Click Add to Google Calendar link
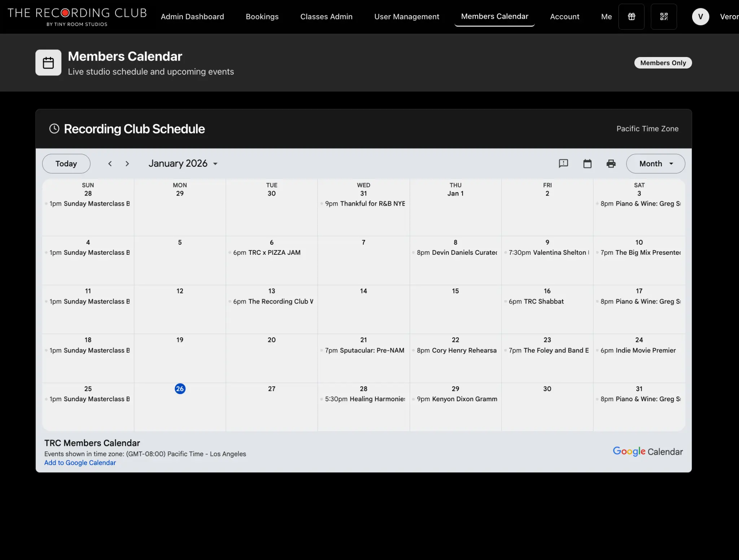Viewport: 739px width, 560px height. pos(80,463)
